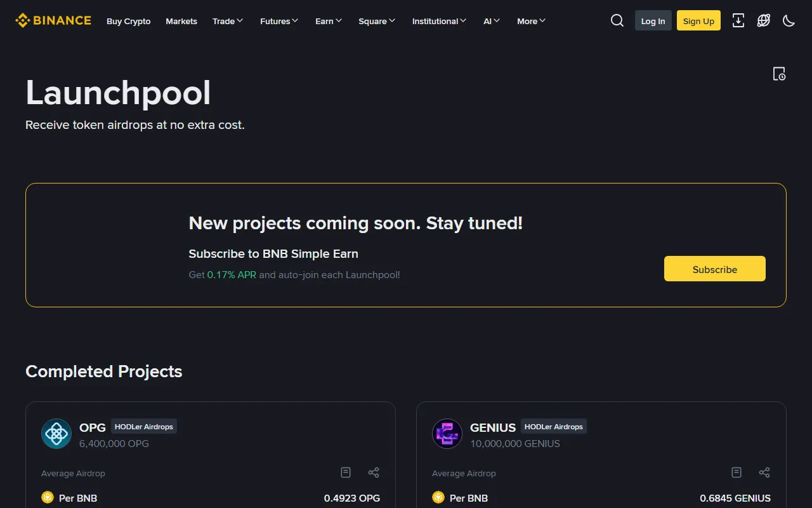Click the 0.6845 GENIUS value
The height and width of the screenshot is (508, 812).
coord(735,498)
